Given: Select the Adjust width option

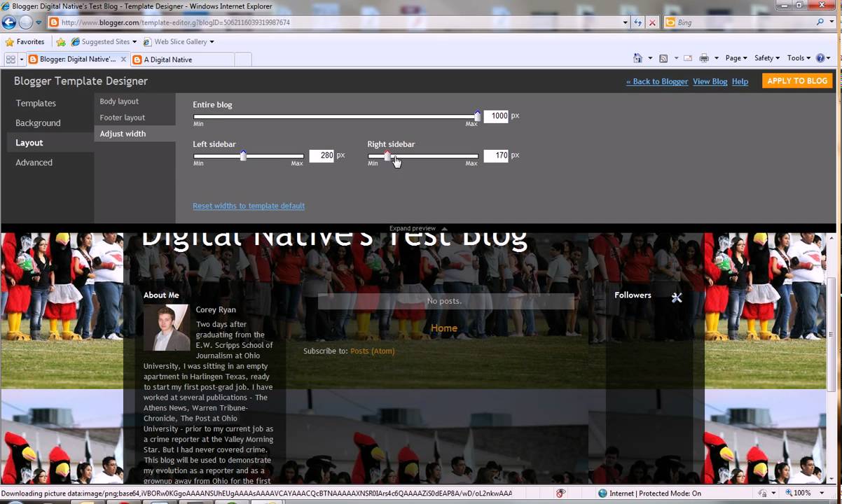Looking at the screenshot, I should coord(123,134).
